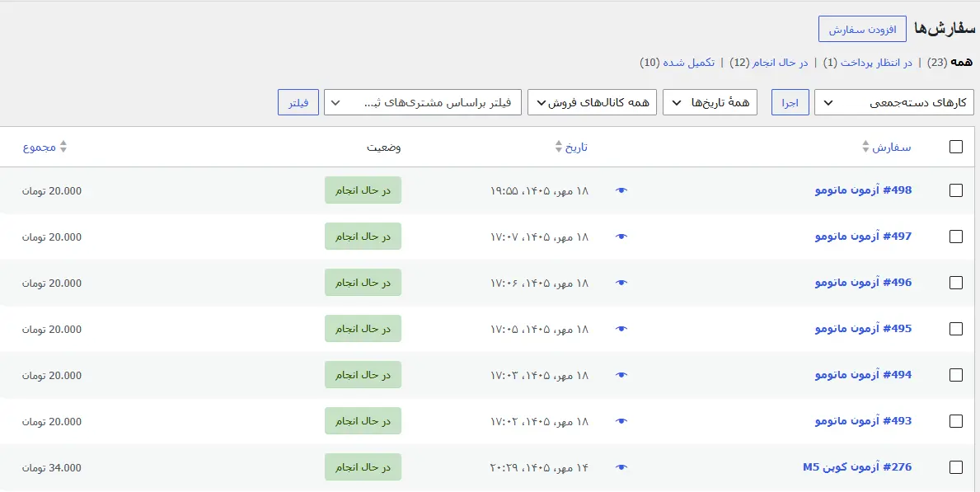Click status badge of order #276
This screenshot has height=492, width=980.
pyautogui.click(x=363, y=467)
